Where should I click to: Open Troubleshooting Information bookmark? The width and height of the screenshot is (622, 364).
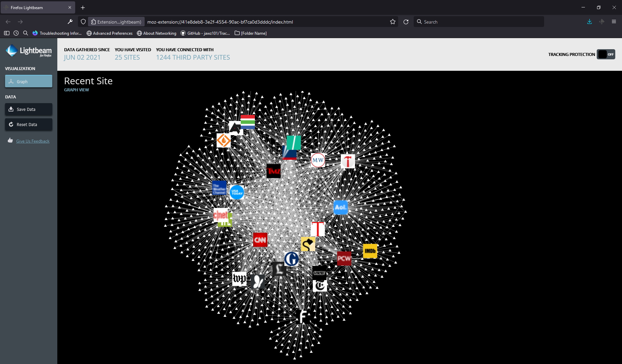click(57, 33)
